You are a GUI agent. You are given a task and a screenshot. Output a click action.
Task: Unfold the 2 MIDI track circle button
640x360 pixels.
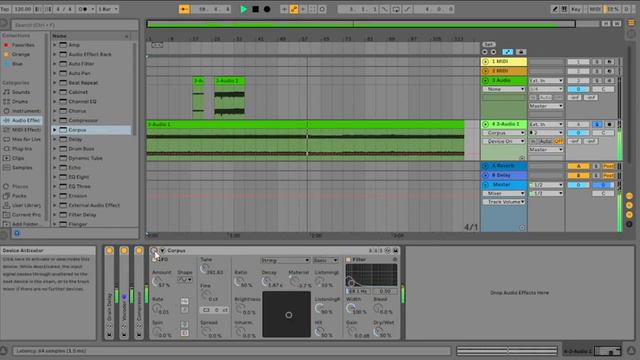tap(485, 71)
